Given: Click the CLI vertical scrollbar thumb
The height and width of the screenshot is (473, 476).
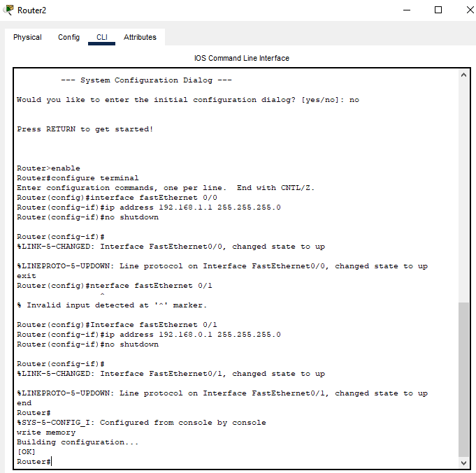Looking at the screenshot, I should 463,379.
